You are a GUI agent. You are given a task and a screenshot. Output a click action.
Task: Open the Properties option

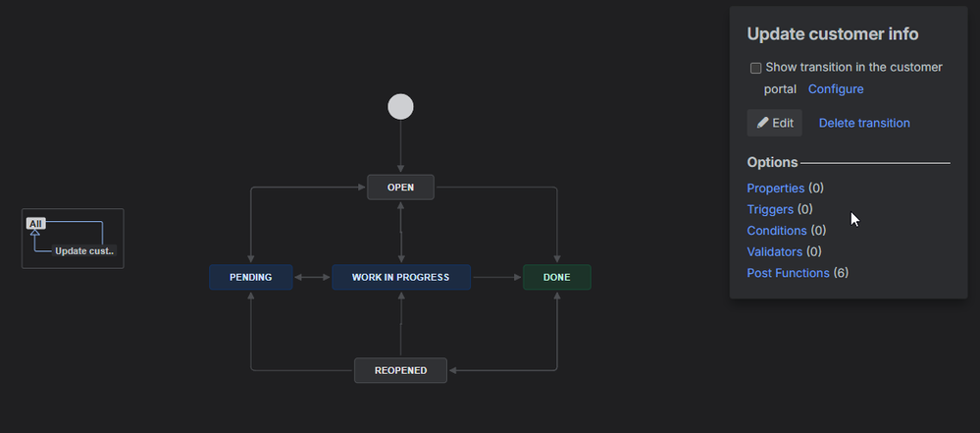click(775, 188)
